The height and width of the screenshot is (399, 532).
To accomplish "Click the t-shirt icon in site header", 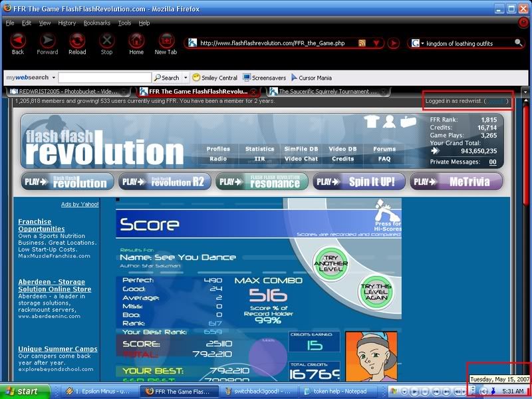I will click(x=371, y=122).
